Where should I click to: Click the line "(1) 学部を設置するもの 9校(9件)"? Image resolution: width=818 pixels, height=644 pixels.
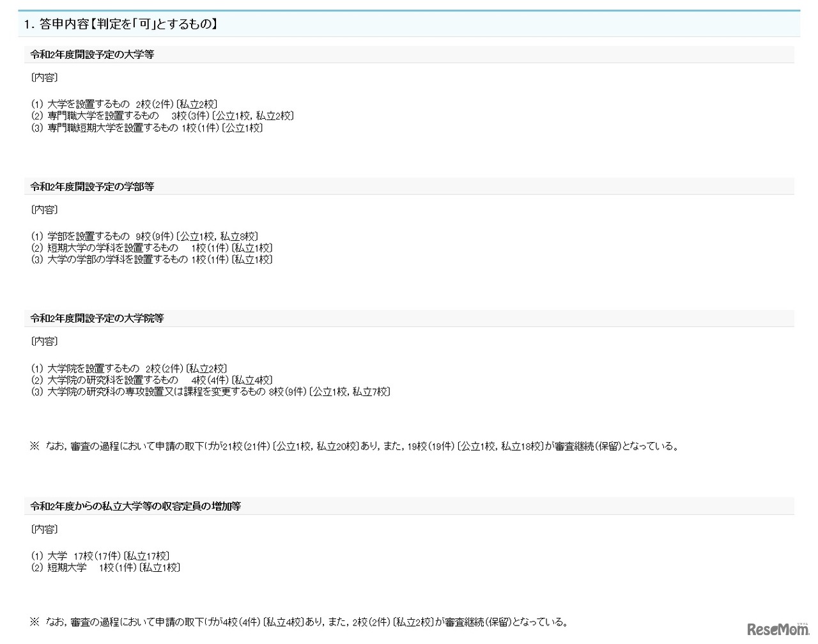(144, 236)
